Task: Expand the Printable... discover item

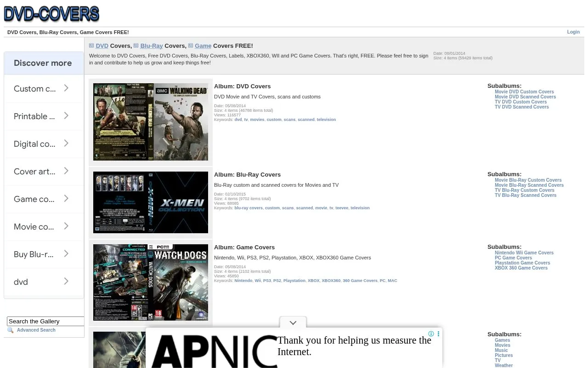Action: 44,116
